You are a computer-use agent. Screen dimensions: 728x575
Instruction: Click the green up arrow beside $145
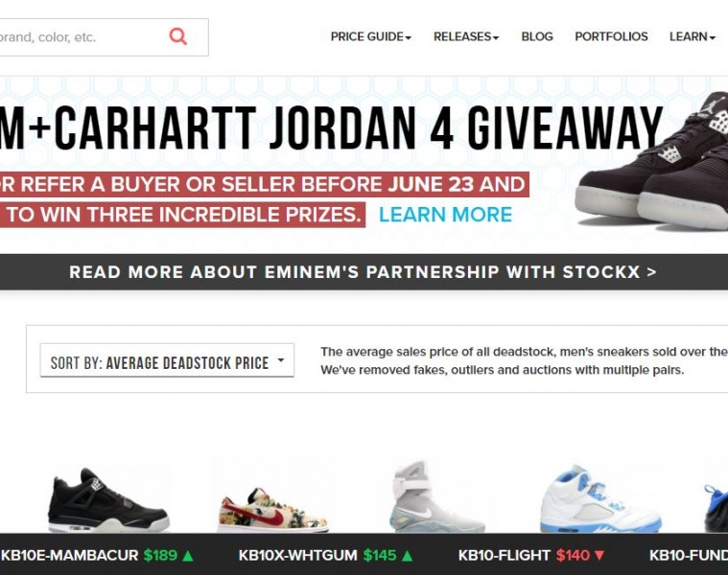pyautogui.click(x=407, y=556)
